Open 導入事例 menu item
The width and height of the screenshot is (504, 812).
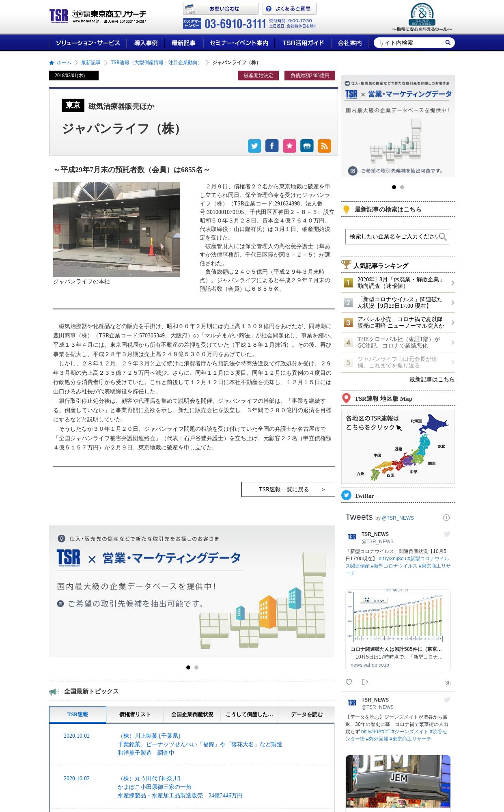click(x=146, y=43)
